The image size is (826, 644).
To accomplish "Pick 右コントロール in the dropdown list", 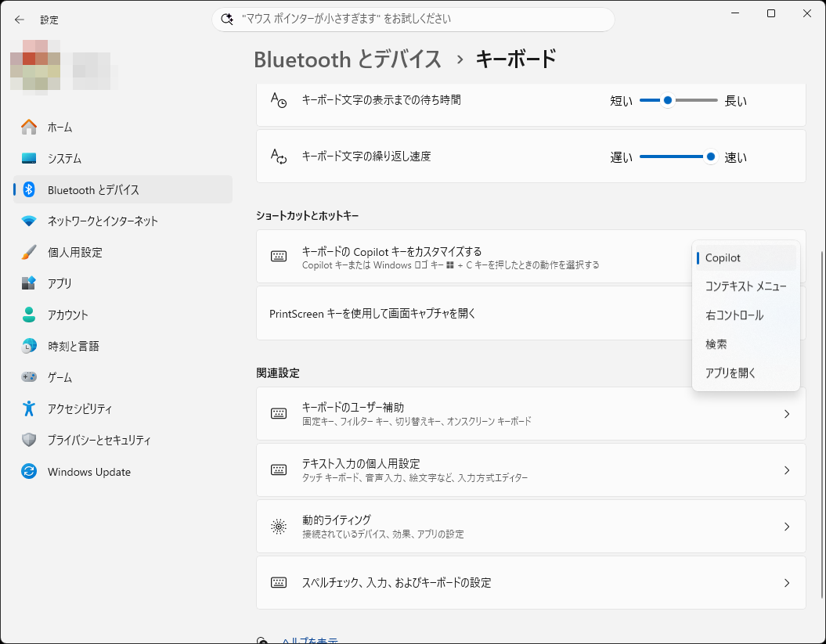I will click(746, 315).
